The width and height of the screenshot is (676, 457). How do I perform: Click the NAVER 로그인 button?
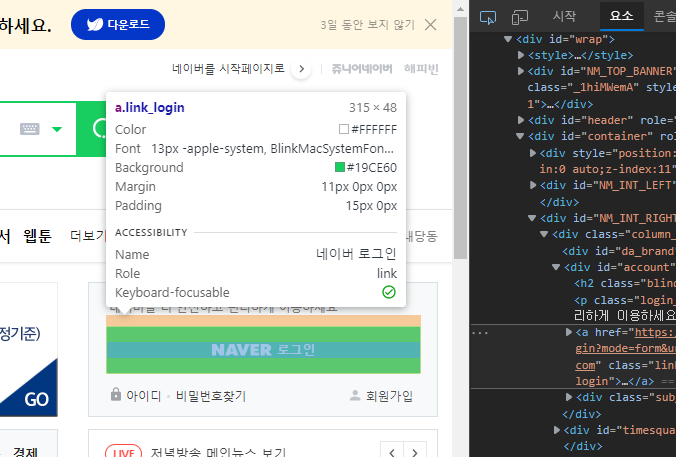click(x=263, y=350)
